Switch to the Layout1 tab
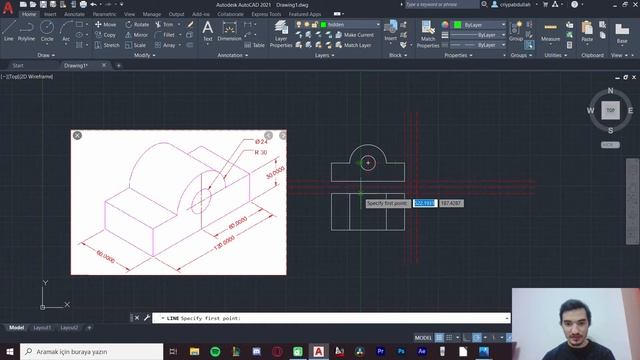The height and width of the screenshot is (360, 640). pyautogui.click(x=42, y=327)
